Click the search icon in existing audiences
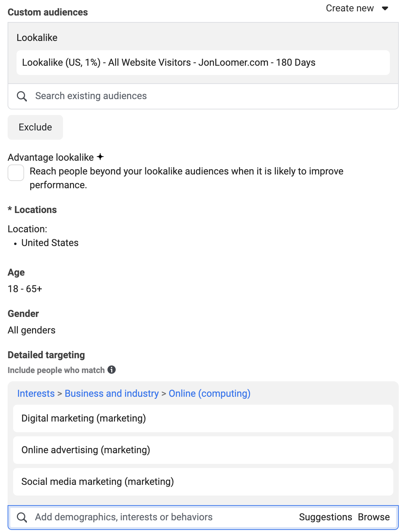 (22, 96)
